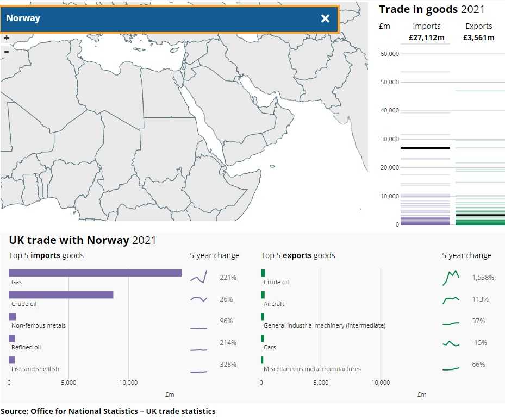Click the Miscellaneous metal manufactures 66% sparkline
The width and height of the screenshot is (505, 420).
tap(451, 368)
